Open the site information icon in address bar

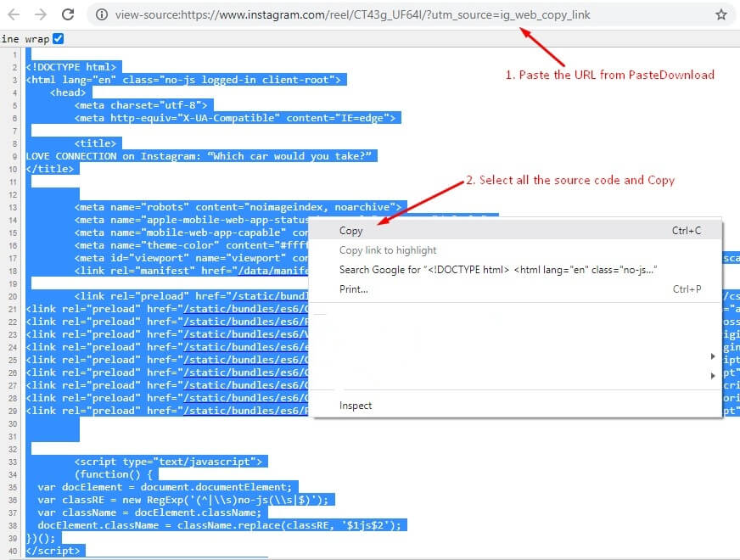click(102, 14)
